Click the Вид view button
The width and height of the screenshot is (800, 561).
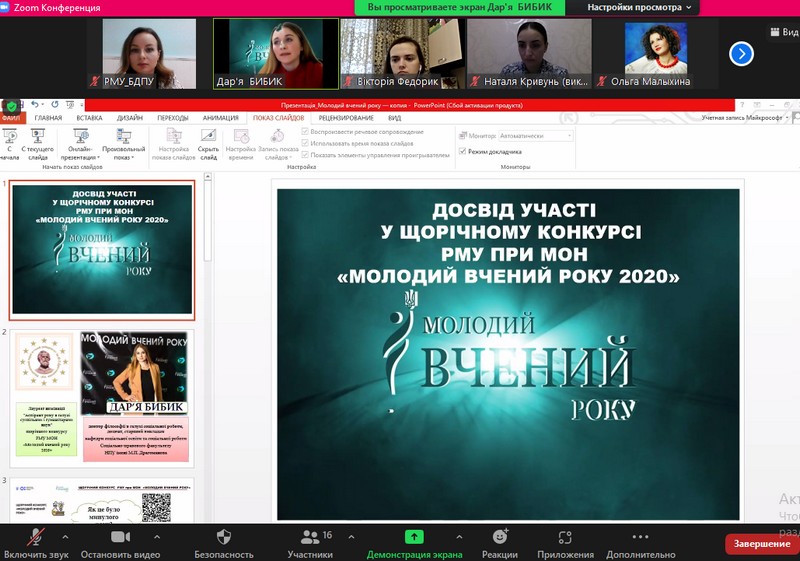click(785, 32)
